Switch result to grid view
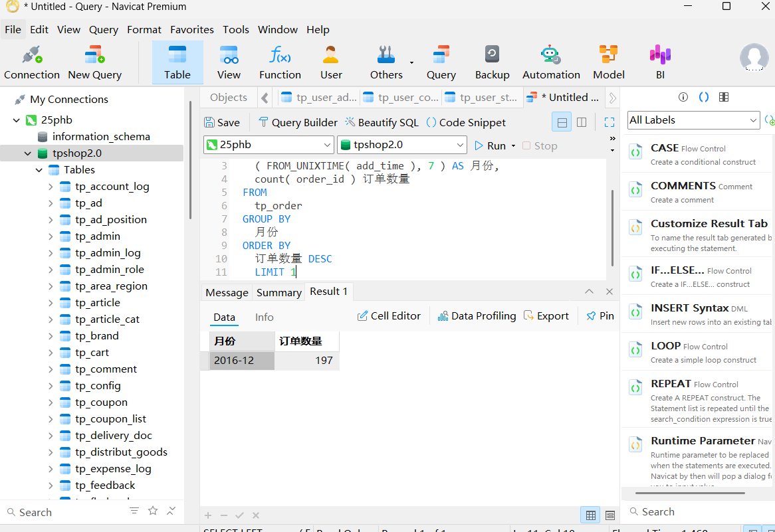 click(591, 515)
